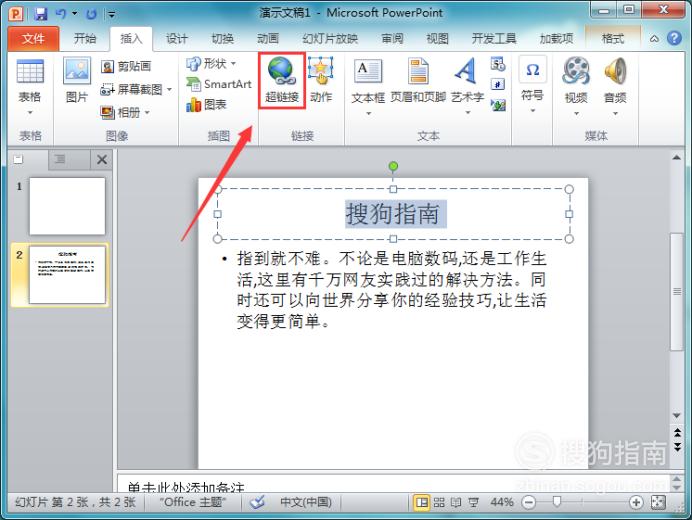Expand the Text Box (文本框) dropdown arrow
The width and height of the screenshot is (692, 520).
368,114
